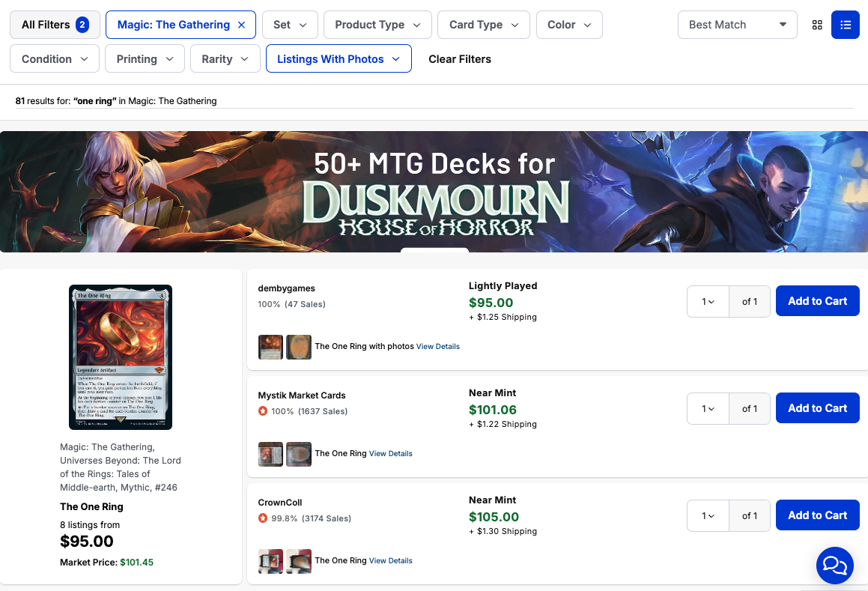Viewport: 868px width, 591px height.
Task: Expand the Listings With Photos filter
Action: [x=339, y=59]
